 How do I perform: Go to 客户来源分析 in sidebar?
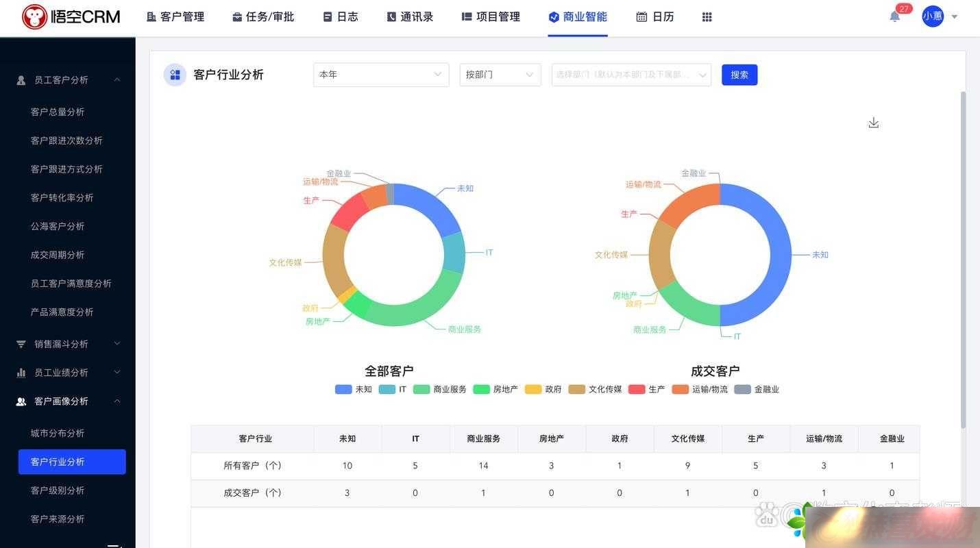(58, 519)
